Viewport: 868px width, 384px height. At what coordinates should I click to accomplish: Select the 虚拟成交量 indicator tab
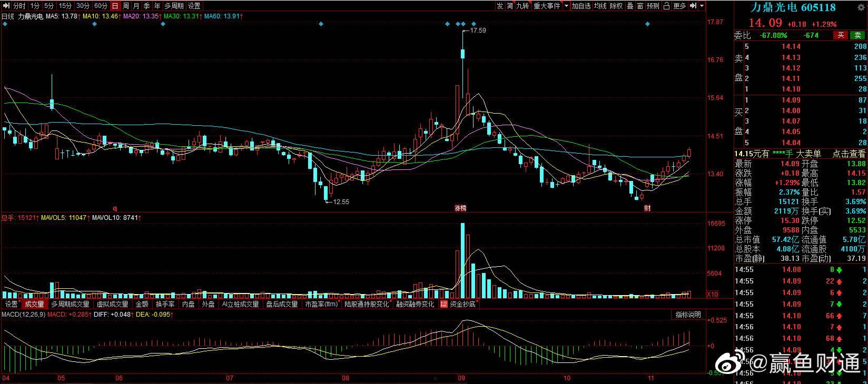pyautogui.click(x=113, y=304)
